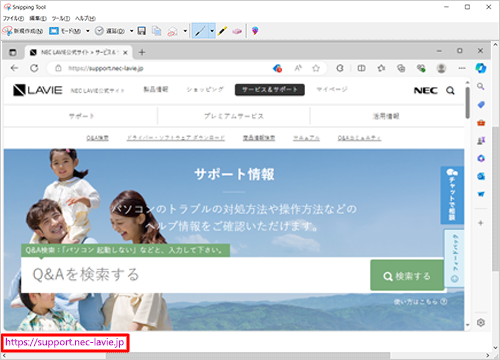
Task: Open the sidebar Outlook icon
Action: pos(481,176)
